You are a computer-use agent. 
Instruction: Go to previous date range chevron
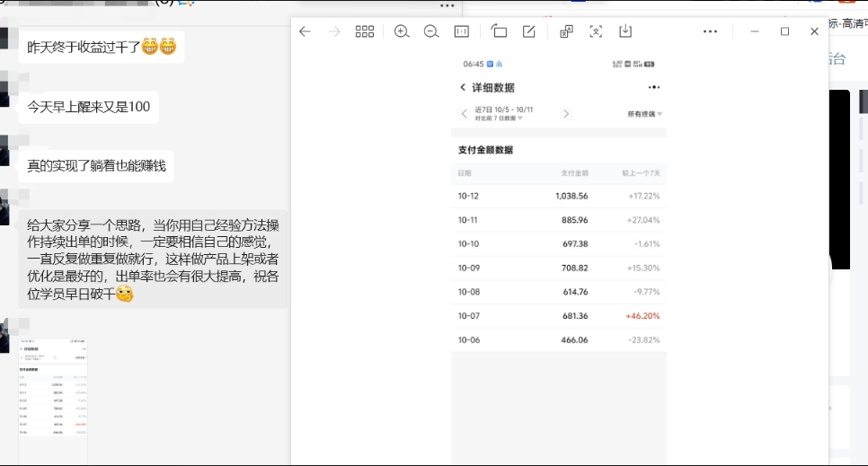tap(464, 114)
